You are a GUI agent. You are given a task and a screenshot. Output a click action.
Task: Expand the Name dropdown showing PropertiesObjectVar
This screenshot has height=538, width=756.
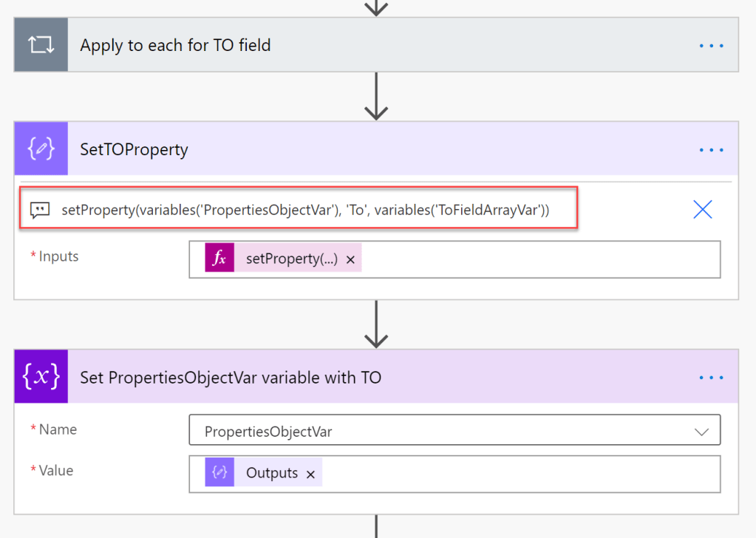443,432
